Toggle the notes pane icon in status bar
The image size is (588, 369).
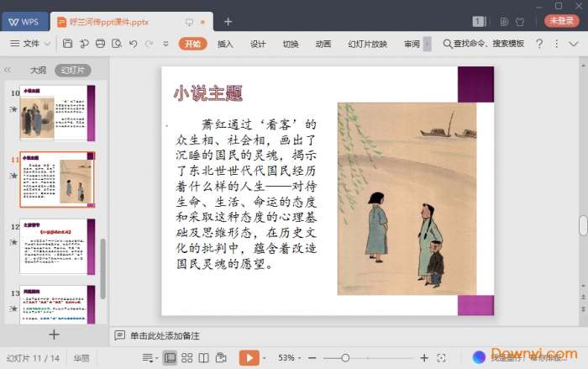click(149, 358)
